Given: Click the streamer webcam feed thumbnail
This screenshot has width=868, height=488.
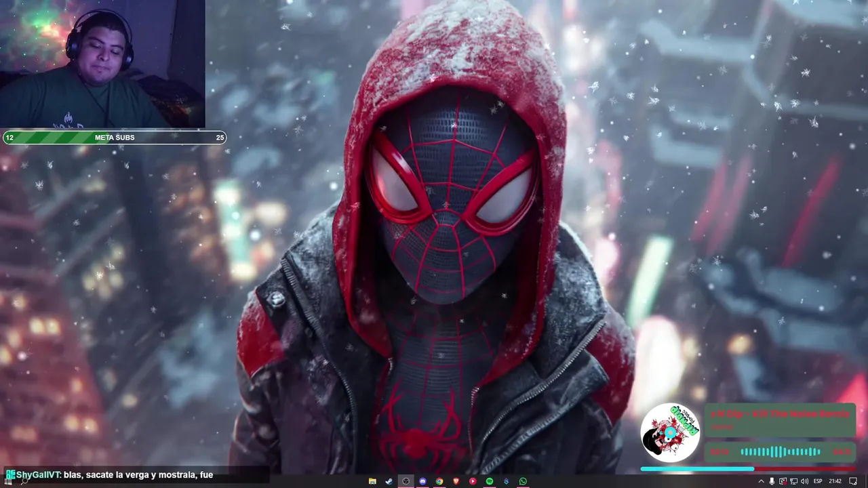Looking at the screenshot, I should 102,64.
